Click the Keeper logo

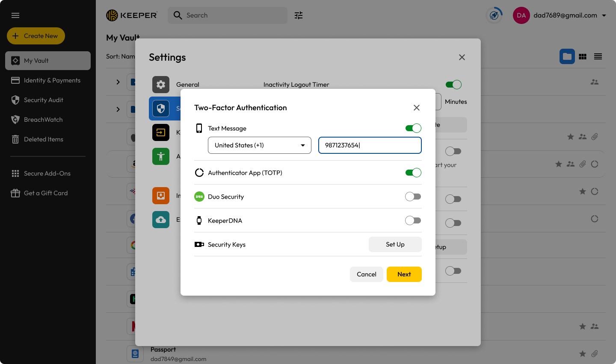point(131,15)
